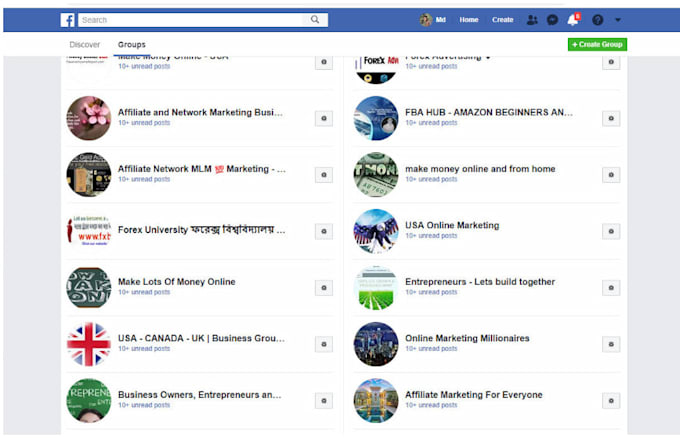
Task: Open settings gear for Online Marketing Millionaires
Action: [611, 344]
